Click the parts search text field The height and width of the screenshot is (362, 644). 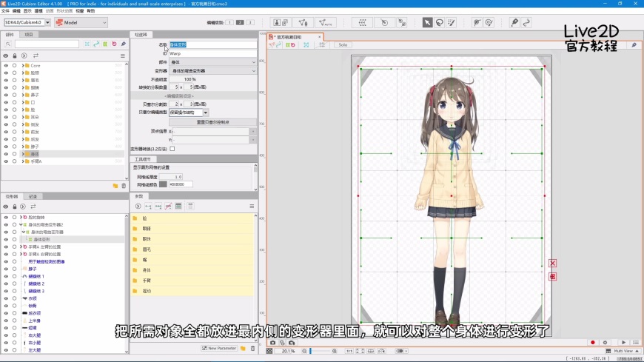[x=47, y=44]
